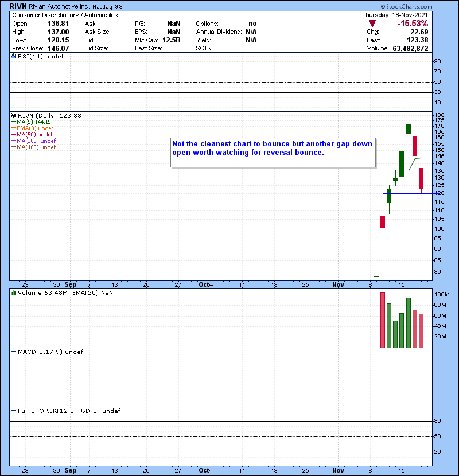Click the leftmost red candlestick on the price chart
The height and width of the screenshot is (476, 459).
pyautogui.click(x=383, y=222)
